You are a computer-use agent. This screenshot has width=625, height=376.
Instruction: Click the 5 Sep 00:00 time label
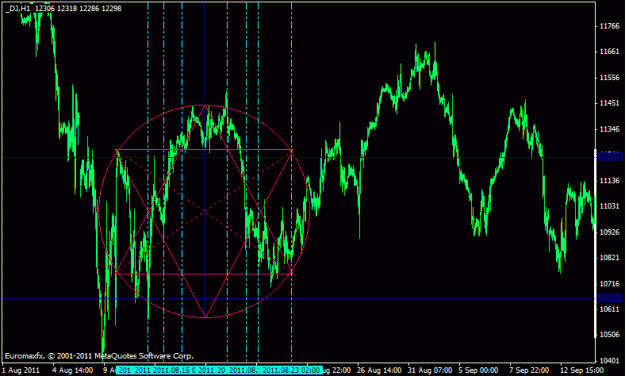(478, 370)
